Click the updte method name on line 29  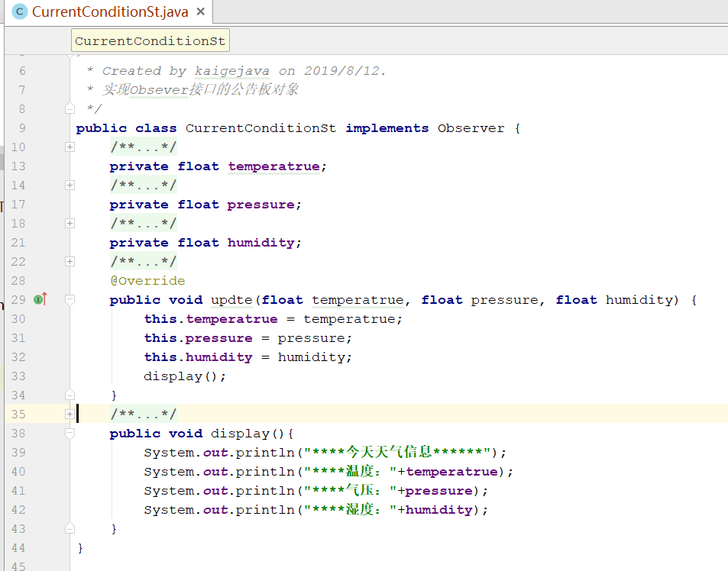(x=231, y=300)
